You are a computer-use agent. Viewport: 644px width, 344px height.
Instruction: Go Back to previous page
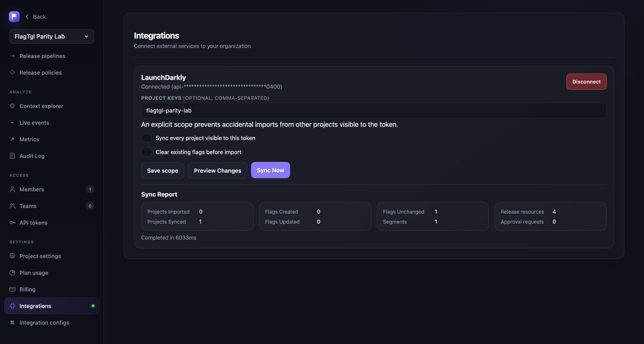point(35,17)
